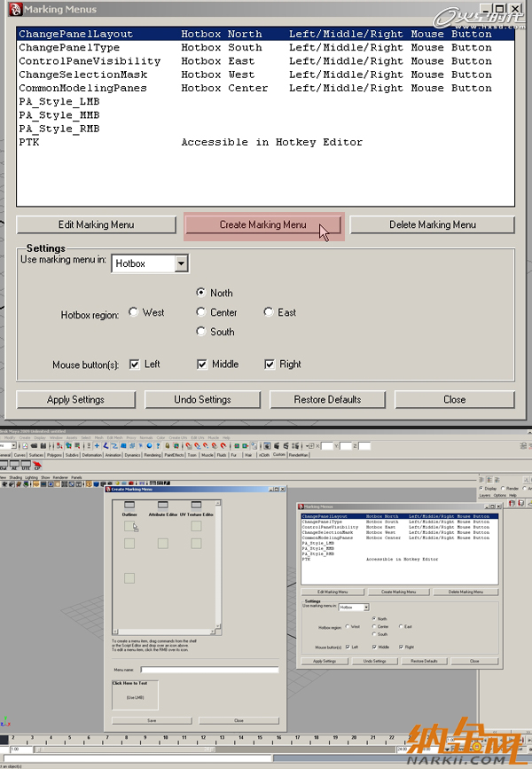Click frame 10 on Maya time slider

[165, 738]
